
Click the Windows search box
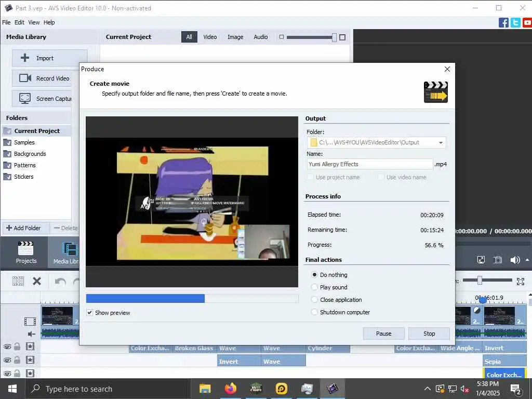coord(107,389)
